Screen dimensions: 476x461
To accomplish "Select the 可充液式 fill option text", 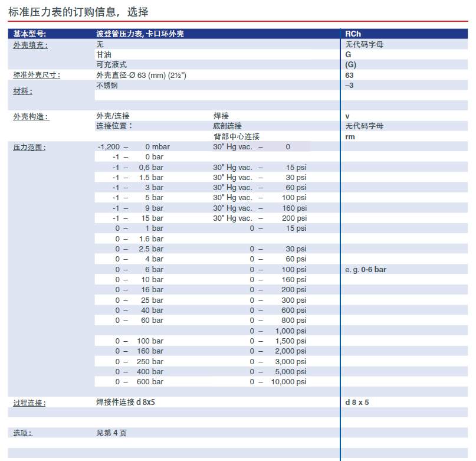I will (111, 65).
